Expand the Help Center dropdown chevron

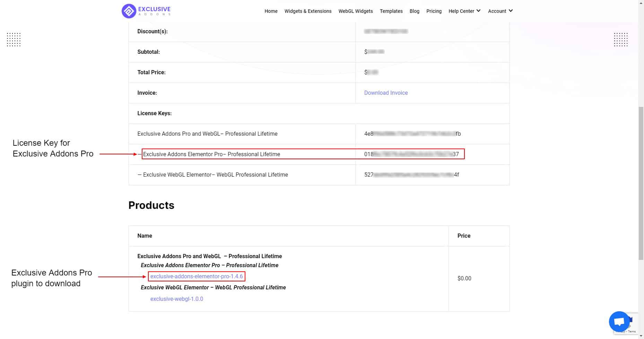click(478, 11)
